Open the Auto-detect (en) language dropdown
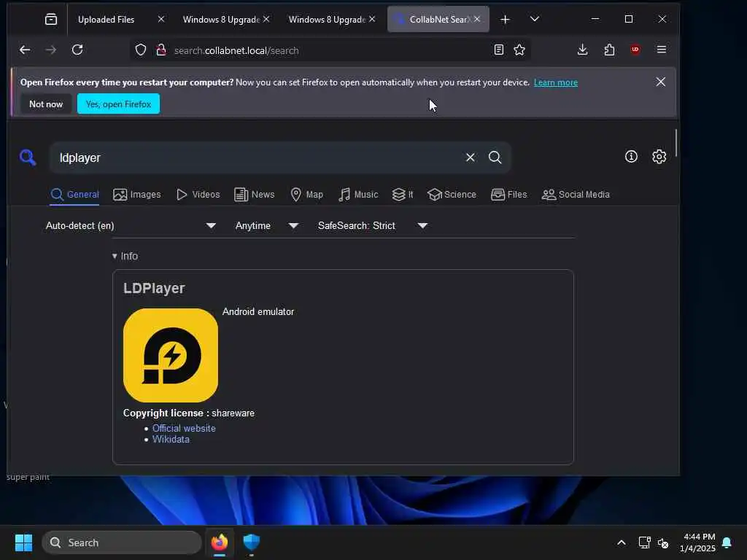 (x=131, y=226)
